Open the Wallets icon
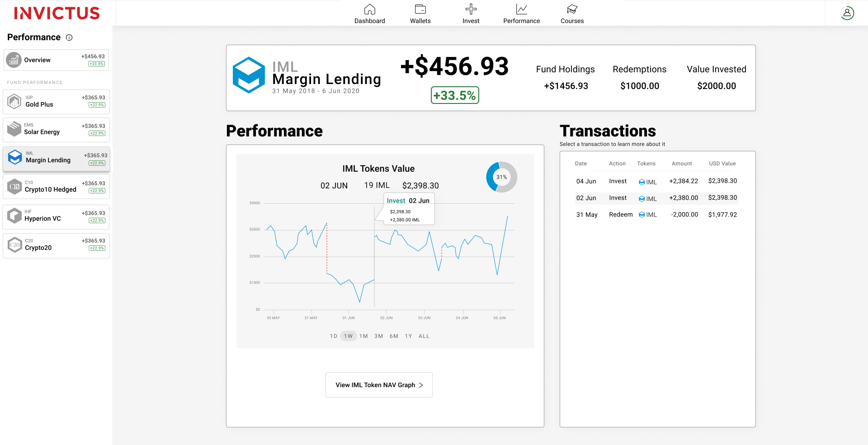Screen dimensions: 868x445 [x=420, y=9]
